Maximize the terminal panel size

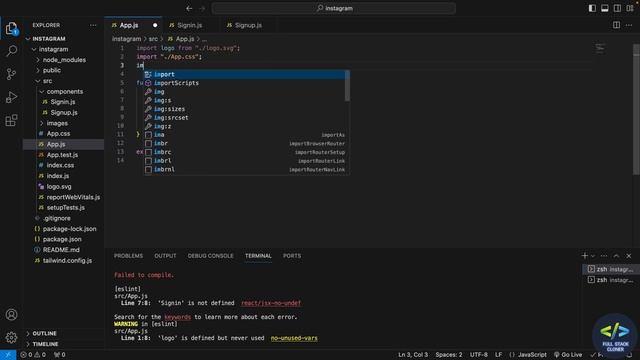tap(616, 256)
